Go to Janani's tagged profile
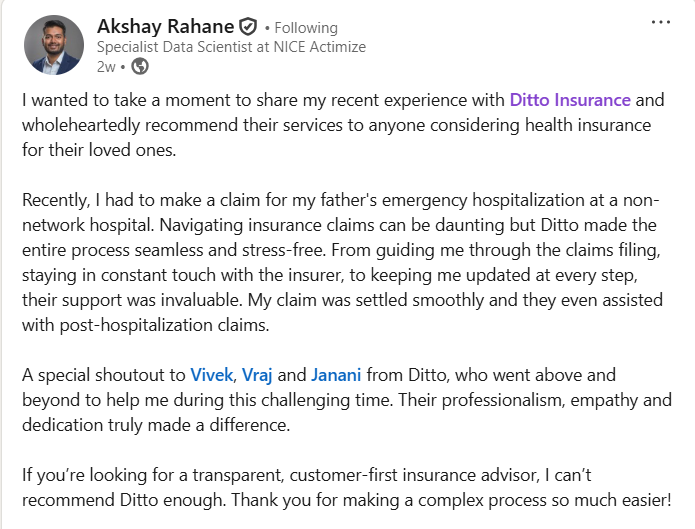This screenshot has height=529, width=695. 336,375
